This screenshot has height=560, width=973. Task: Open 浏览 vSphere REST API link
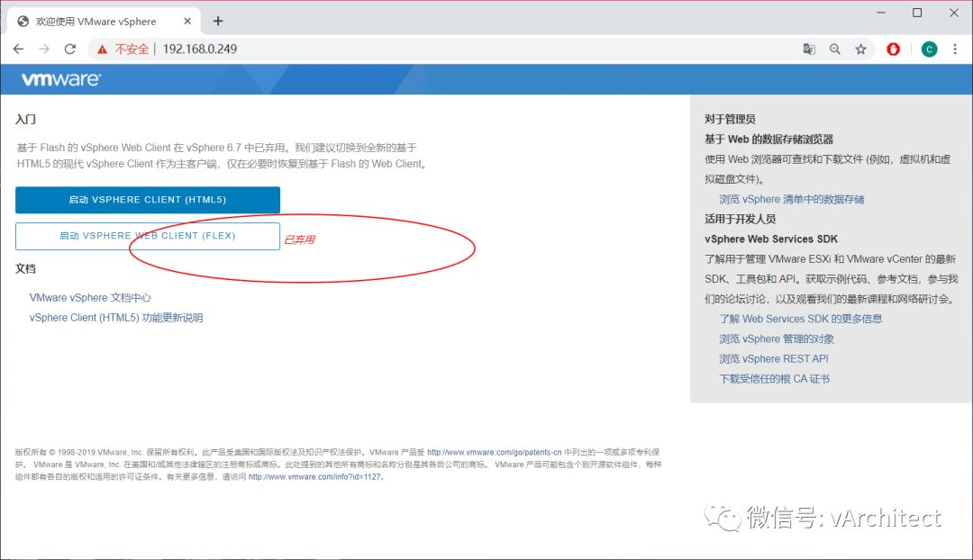[x=773, y=358]
